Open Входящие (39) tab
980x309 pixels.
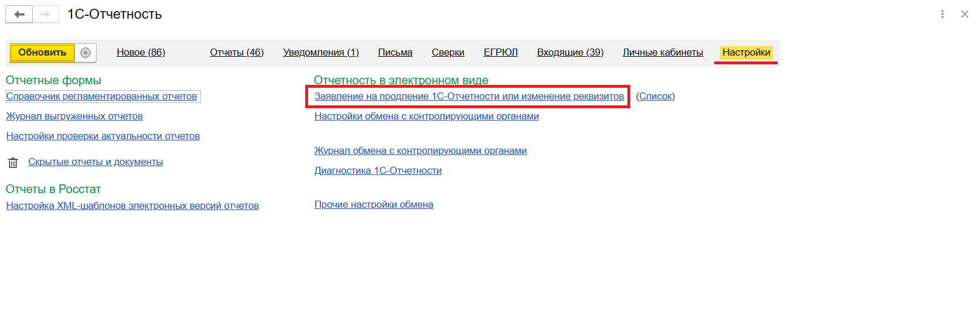point(570,53)
